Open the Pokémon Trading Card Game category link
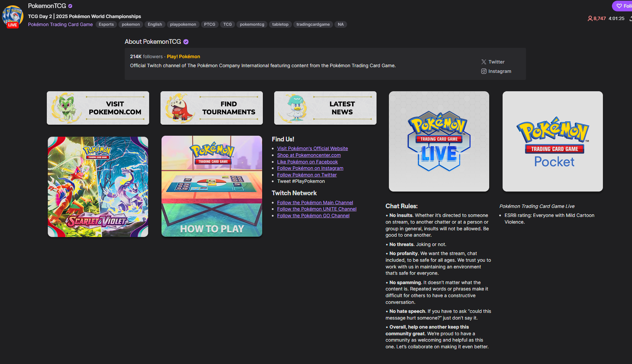The height and width of the screenshot is (364, 632). [61, 24]
